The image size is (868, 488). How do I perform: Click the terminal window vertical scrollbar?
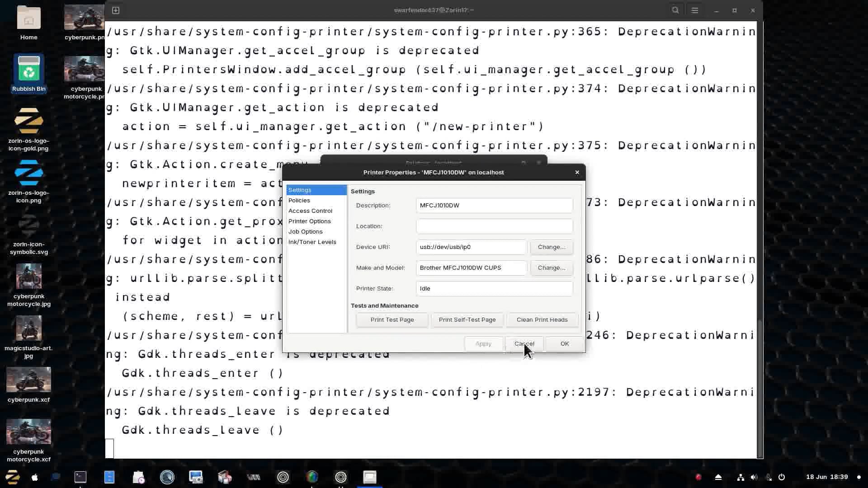click(760, 389)
